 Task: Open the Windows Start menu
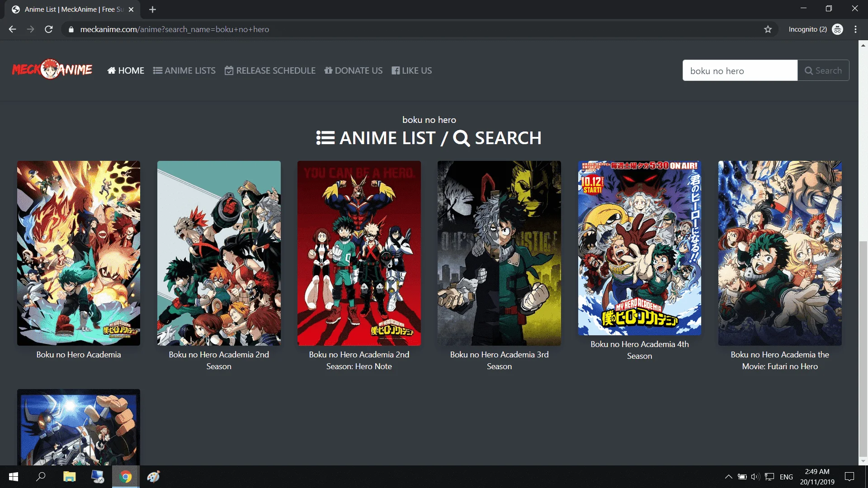point(14,477)
